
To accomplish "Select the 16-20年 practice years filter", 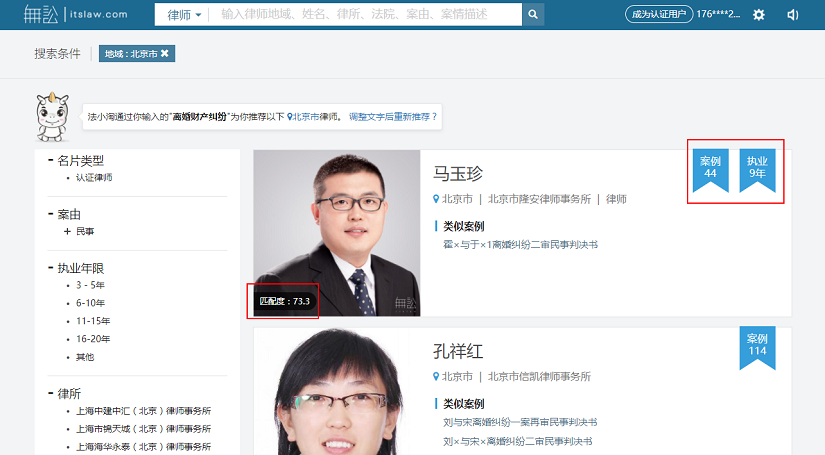I will (92, 339).
